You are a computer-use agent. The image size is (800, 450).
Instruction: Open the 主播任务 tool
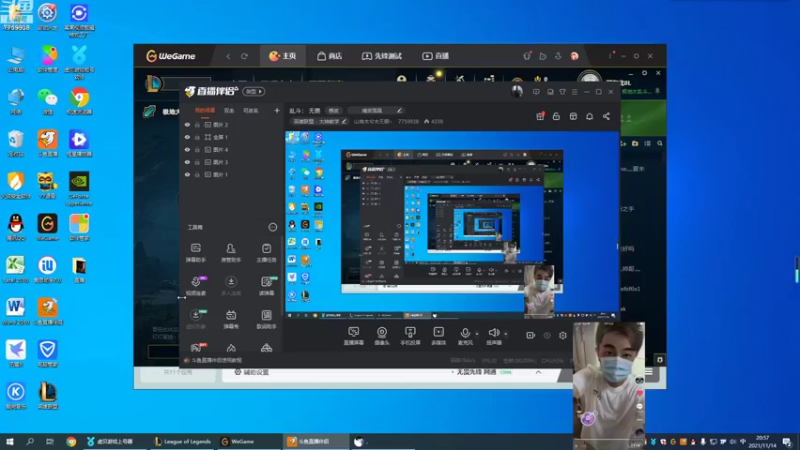click(x=266, y=253)
